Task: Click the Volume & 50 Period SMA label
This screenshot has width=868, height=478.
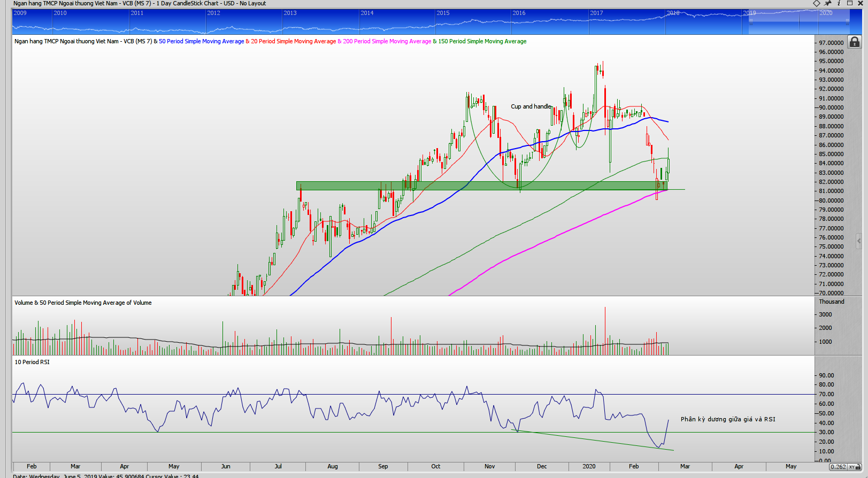Action: pos(83,303)
